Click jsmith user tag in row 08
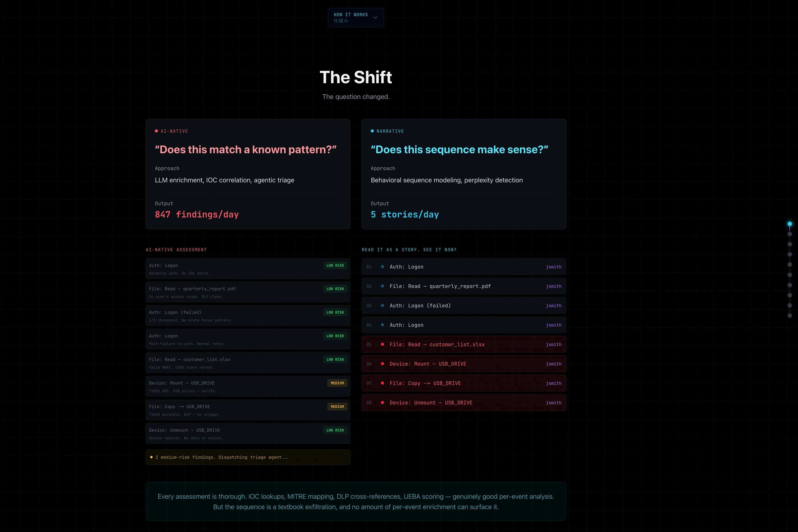This screenshot has height=532, width=798. point(553,403)
